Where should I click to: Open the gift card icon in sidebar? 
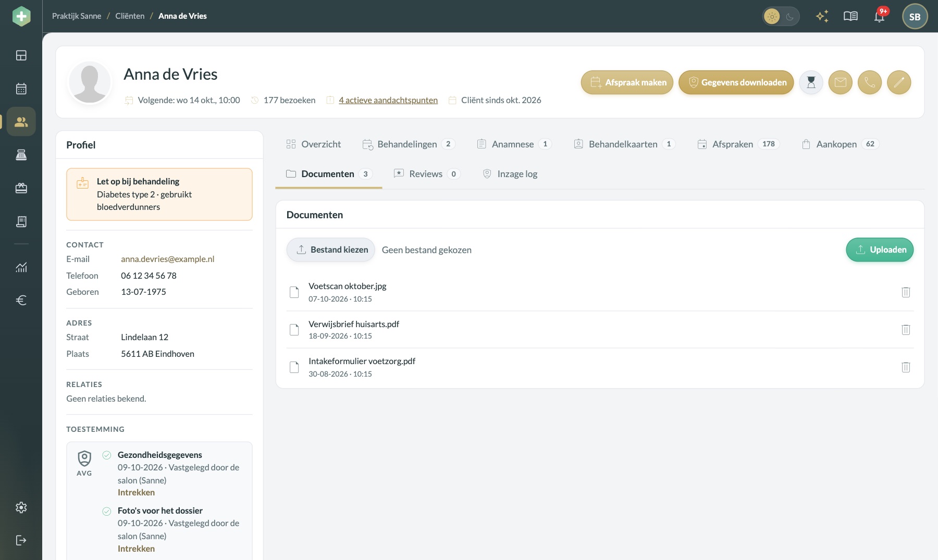coord(21,188)
